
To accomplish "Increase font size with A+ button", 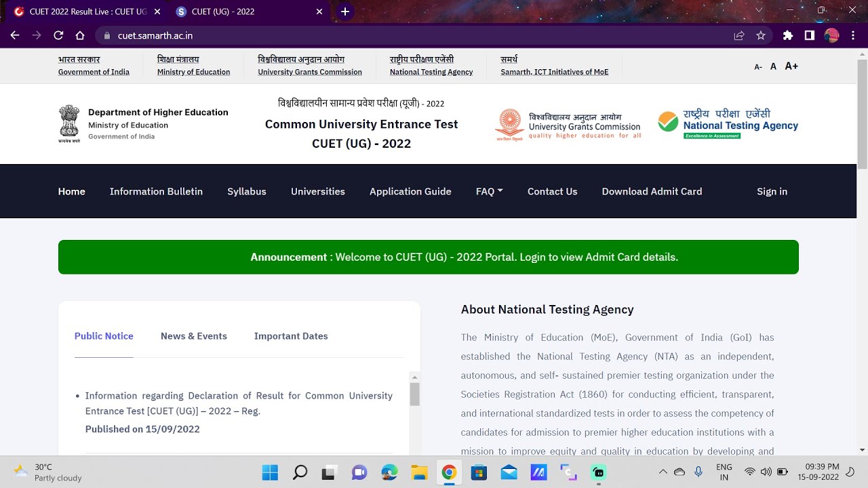I will [791, 66].
